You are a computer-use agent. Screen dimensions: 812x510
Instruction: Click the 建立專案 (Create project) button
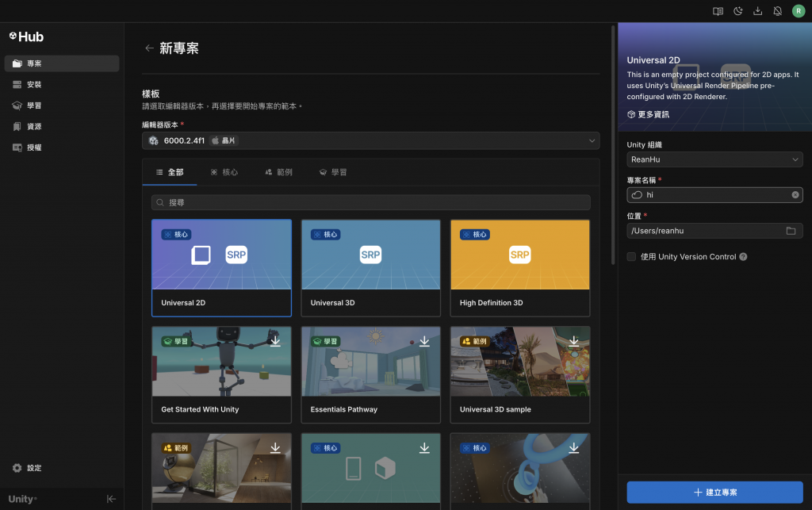[714, 493]
